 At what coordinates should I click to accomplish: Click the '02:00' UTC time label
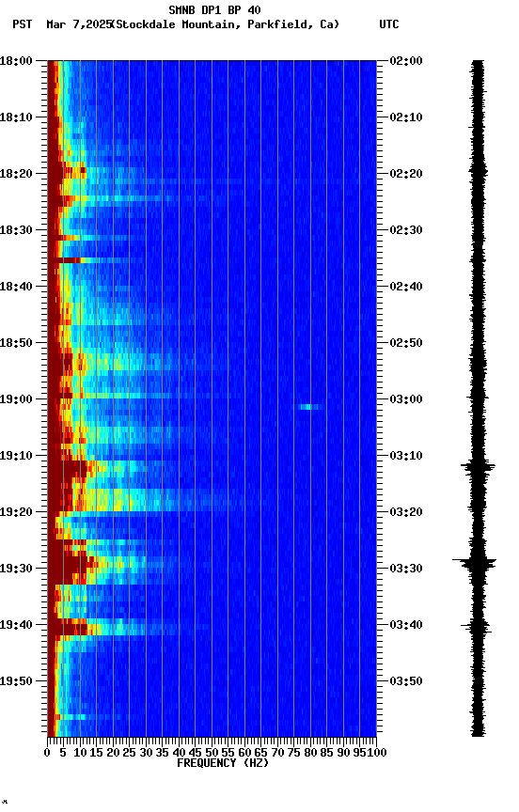(x=406, y=61)
